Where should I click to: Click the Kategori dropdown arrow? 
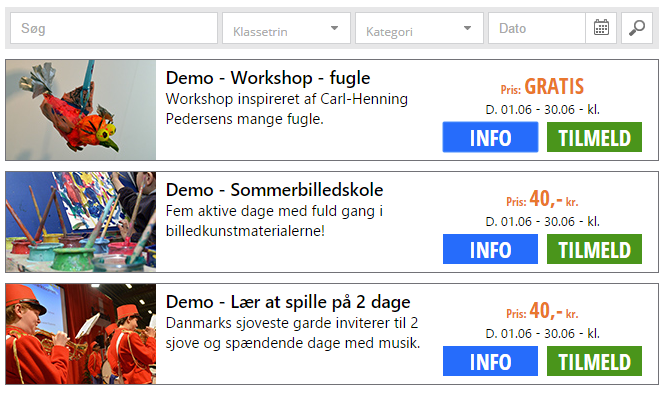point(467,28)
